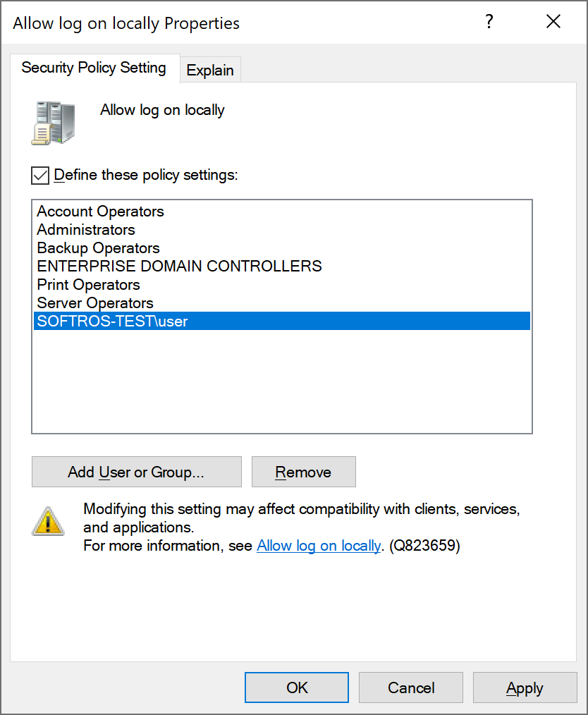Screen dimensions: 588x715
Task: Cancel the dialog changes
Action: tap(411, 687)
